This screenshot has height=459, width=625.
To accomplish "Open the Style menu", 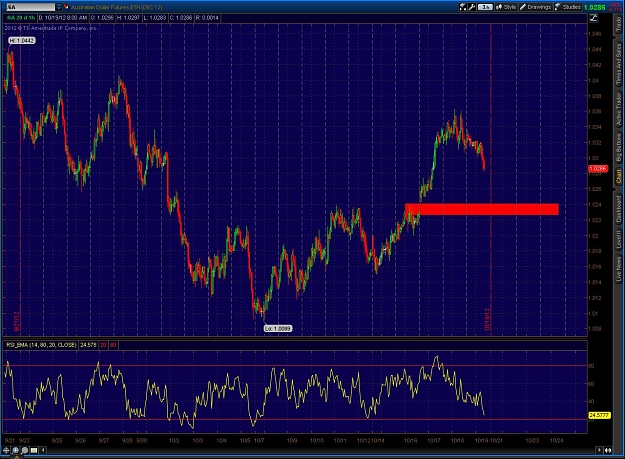I will [x=506, y=7].
